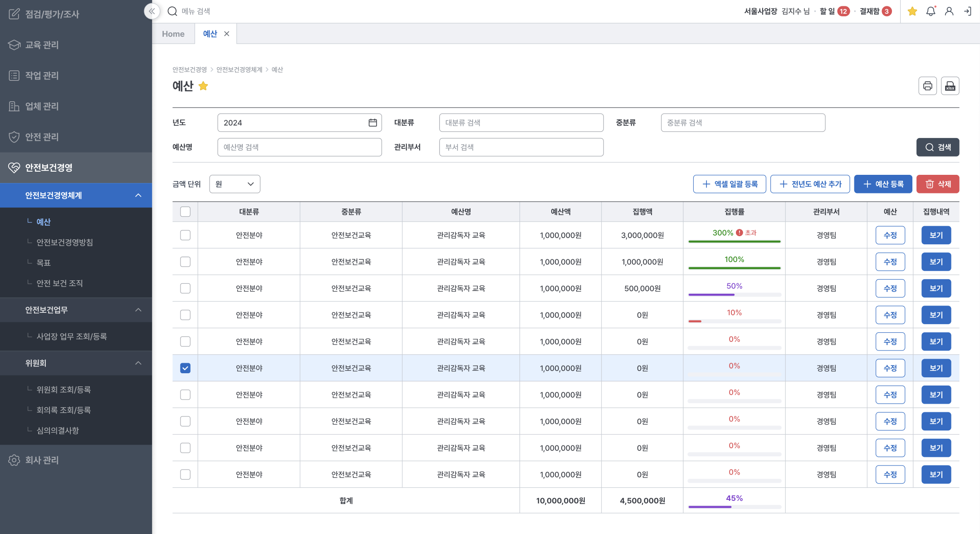Toggle the favorite star beside 예산 title

click(203, 86)
